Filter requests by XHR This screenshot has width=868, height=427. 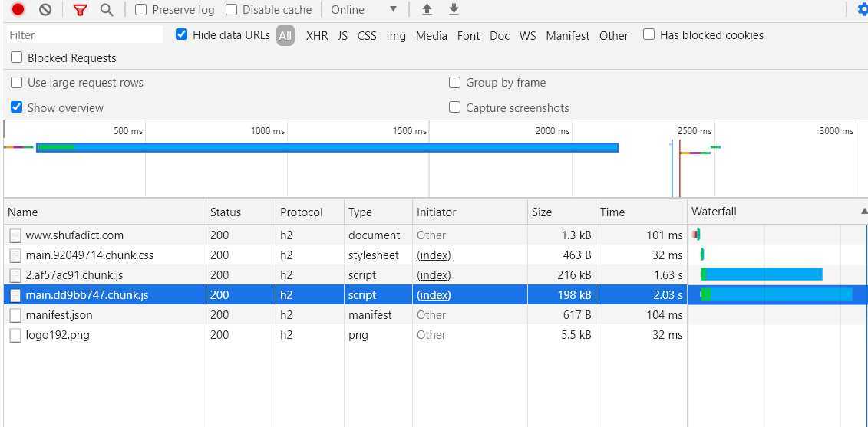(317, 35)
